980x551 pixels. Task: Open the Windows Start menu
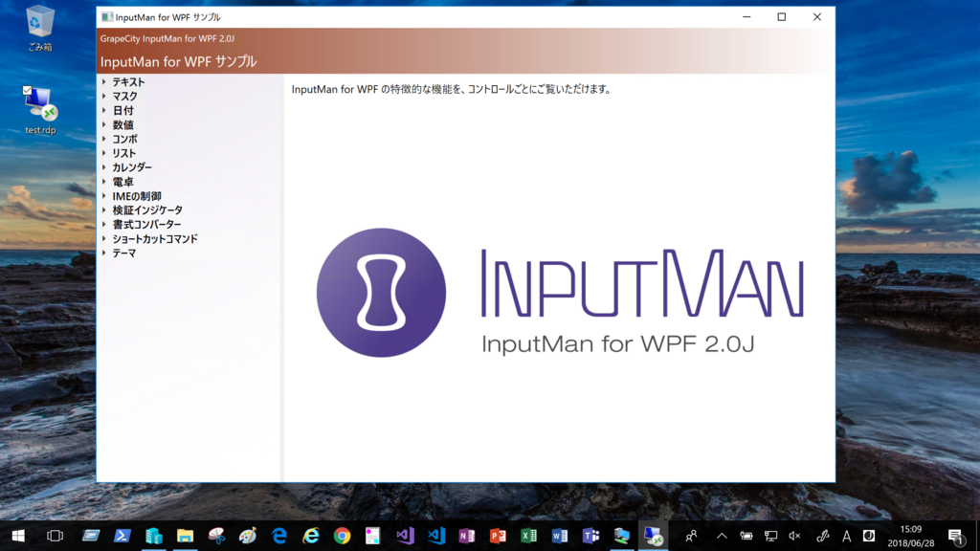(x=18, y=536)
